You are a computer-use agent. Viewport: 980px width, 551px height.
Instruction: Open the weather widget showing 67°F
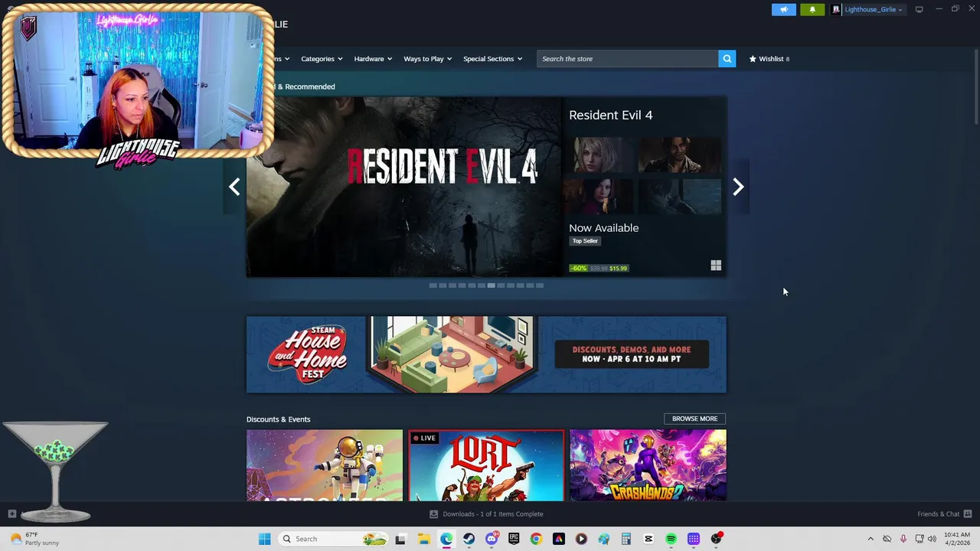coord(34,539)
